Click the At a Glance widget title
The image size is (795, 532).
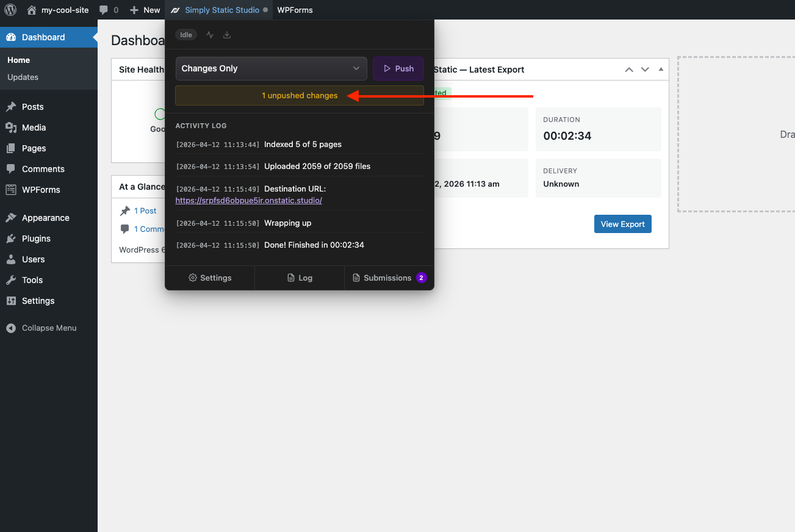142,187
